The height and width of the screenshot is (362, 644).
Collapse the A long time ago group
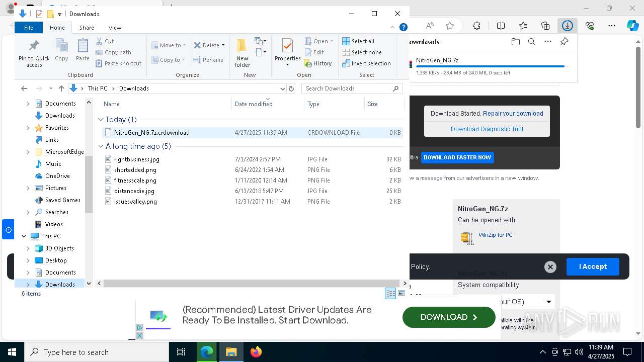coord(101,146)
